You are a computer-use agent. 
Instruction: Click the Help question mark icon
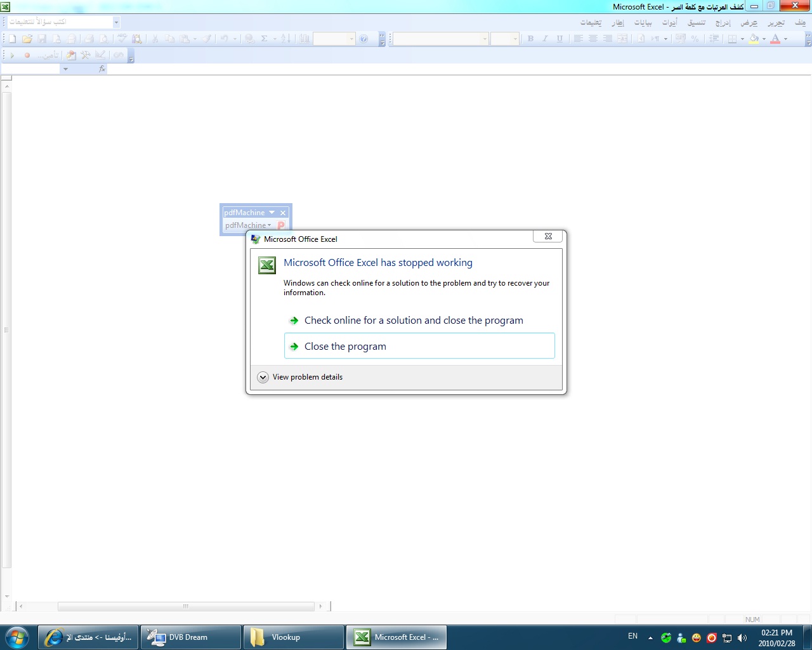point(363,39)
